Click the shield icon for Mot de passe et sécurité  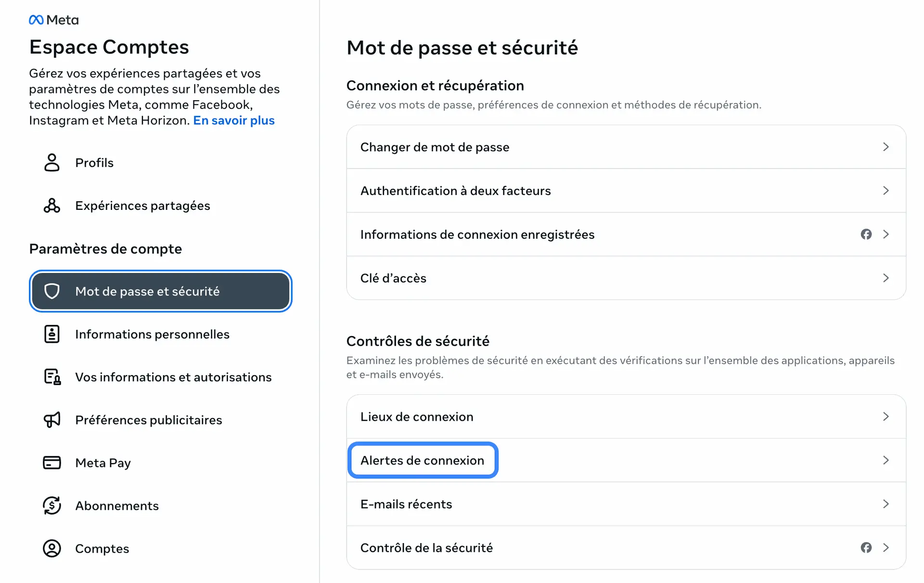point(52,291)
